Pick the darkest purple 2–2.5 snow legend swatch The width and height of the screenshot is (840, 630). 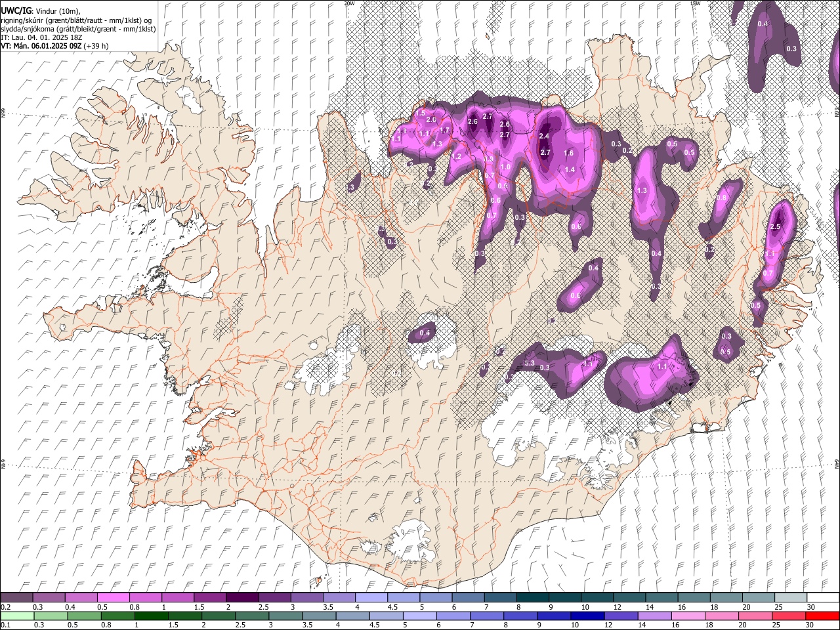242,598
